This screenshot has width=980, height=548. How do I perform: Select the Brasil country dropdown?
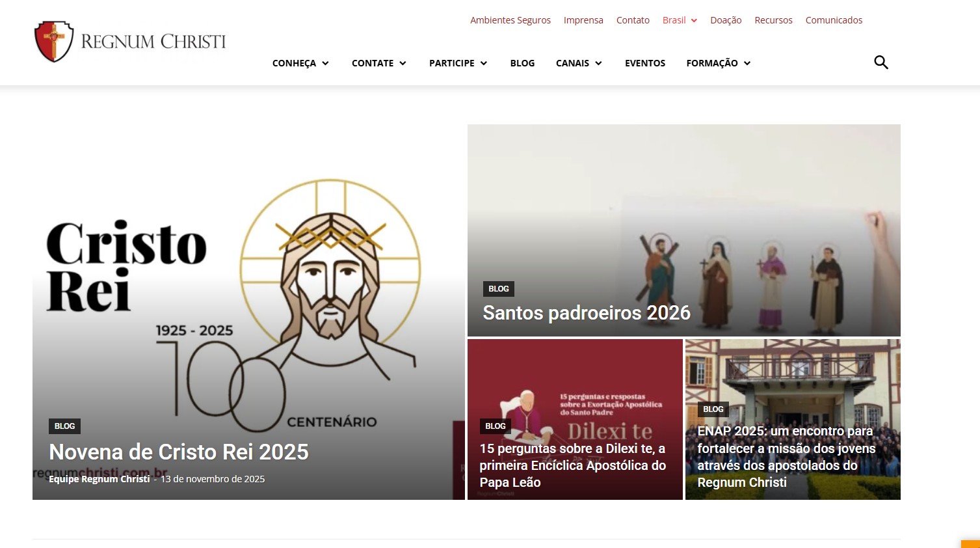[680, 20]
